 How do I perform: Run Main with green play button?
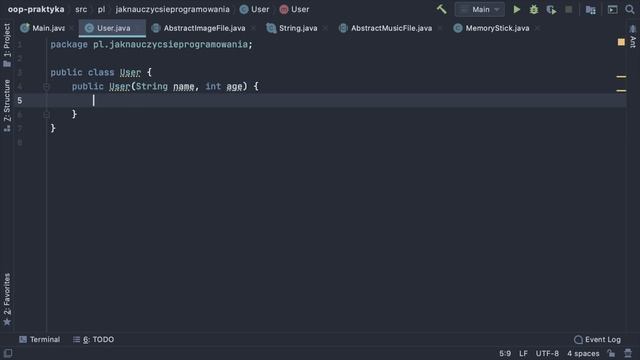[x=517, y=9]
